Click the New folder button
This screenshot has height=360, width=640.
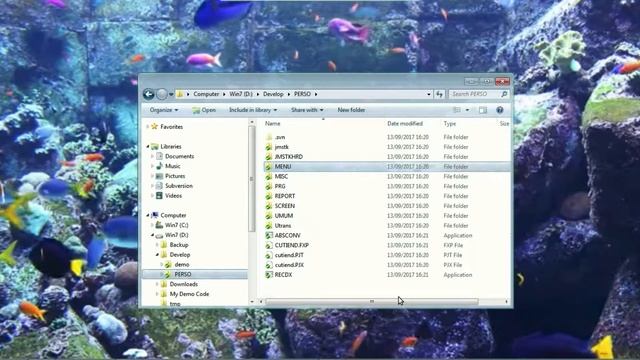pos(351,110)
